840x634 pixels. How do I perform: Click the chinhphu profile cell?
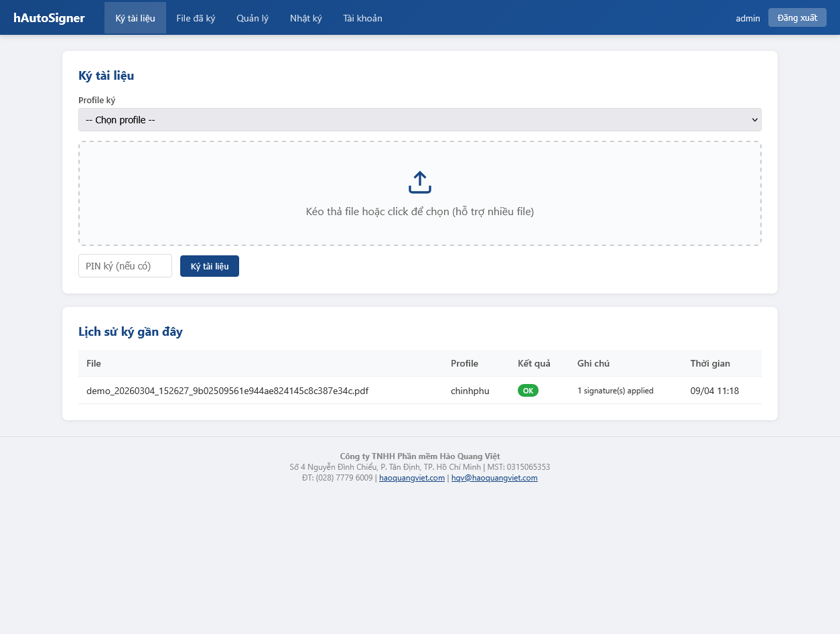[x=470, y=391]
